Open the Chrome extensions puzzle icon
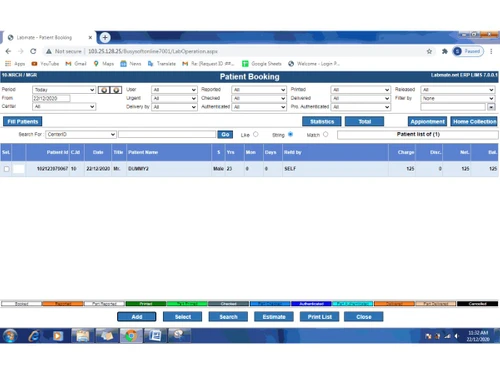 pyautogui.click(x=445, y=51)
